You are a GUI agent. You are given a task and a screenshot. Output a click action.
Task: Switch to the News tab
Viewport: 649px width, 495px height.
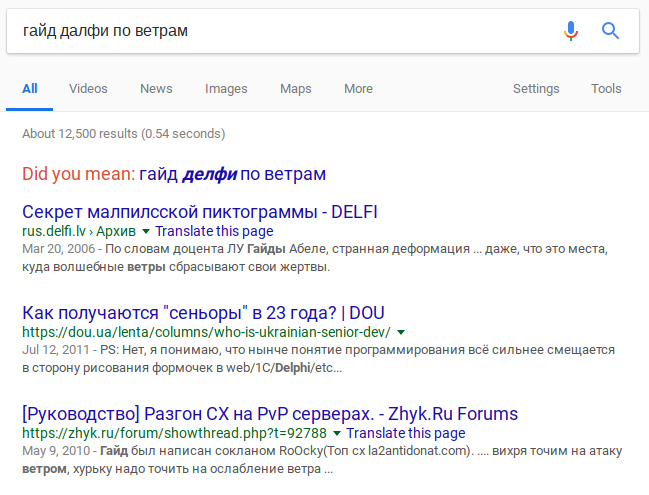click(156, 89)
